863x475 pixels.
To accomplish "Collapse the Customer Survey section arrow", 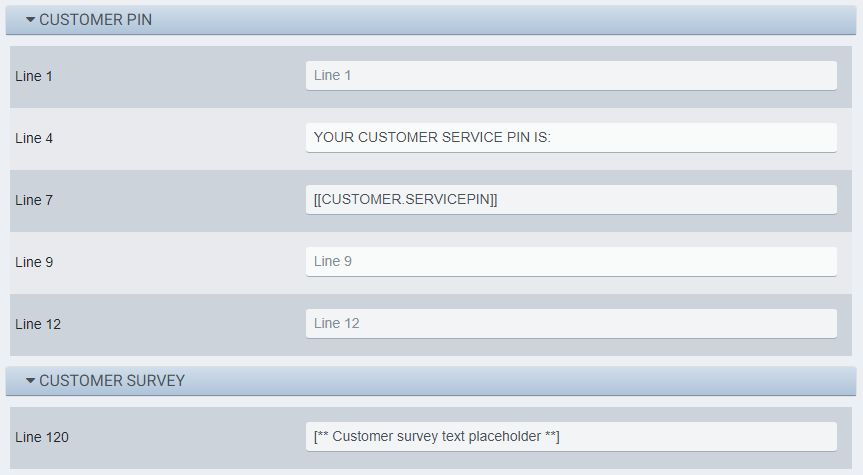I will click(x=30, y=381).
